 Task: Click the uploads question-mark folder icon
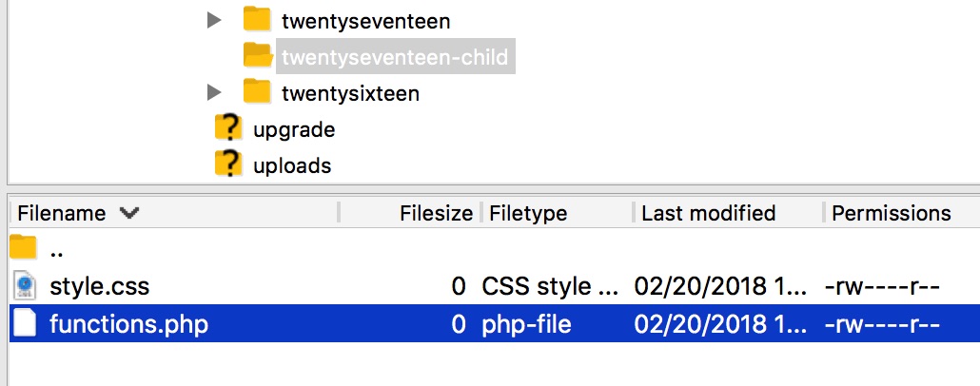(x=228, y=164)
